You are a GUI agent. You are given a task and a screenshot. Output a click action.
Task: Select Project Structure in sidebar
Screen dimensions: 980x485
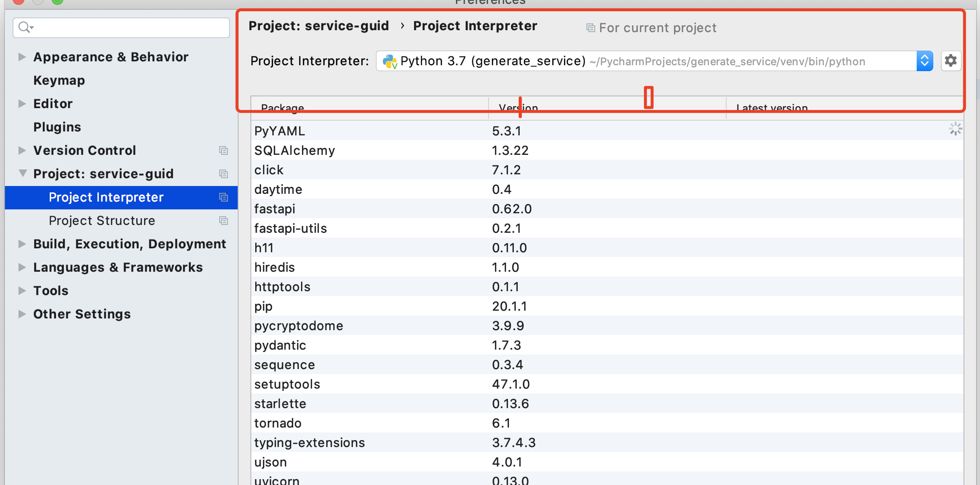[x=102, y=221]
